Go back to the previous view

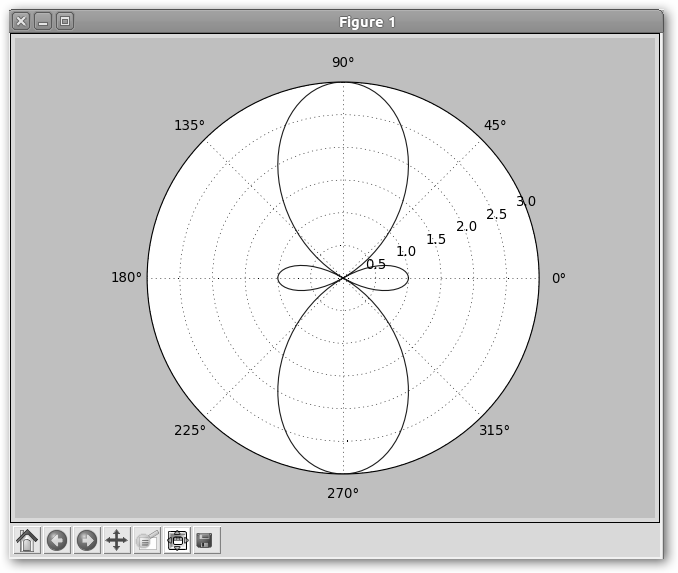(x=57, y=540)
